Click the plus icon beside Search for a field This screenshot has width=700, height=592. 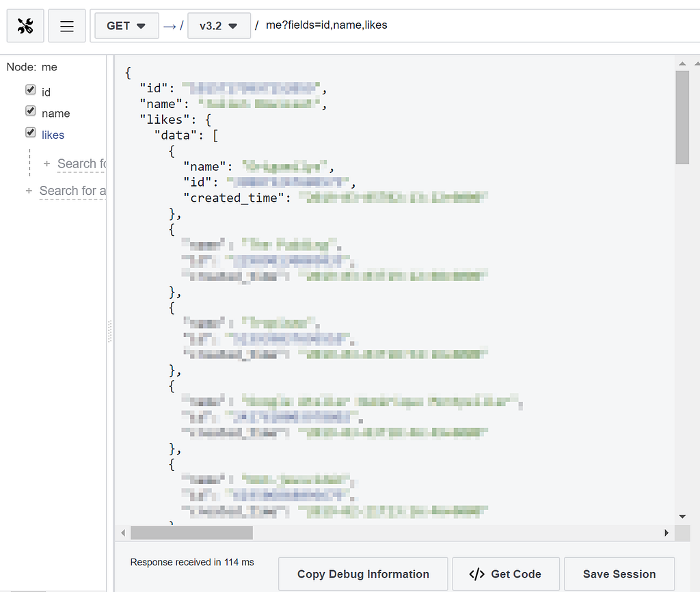click(29, 191)
